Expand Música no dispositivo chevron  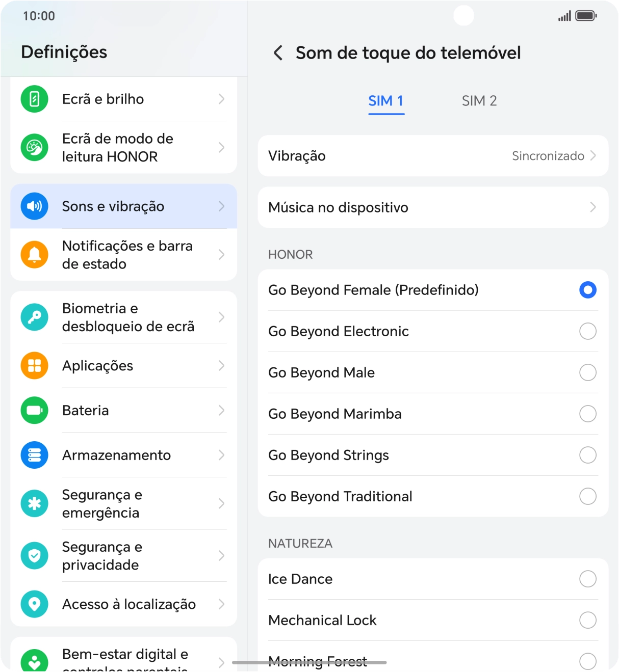coord(592,207)
